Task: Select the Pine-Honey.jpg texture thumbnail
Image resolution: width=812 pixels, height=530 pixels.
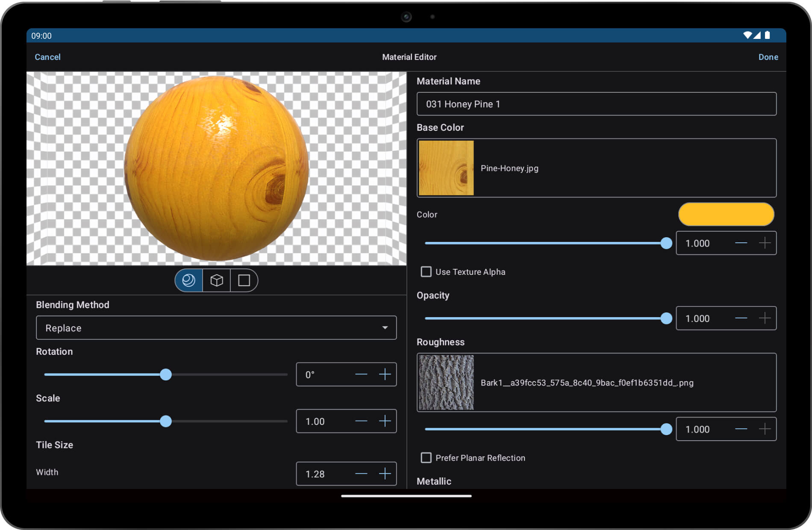Action: click(x=446, y=168)
